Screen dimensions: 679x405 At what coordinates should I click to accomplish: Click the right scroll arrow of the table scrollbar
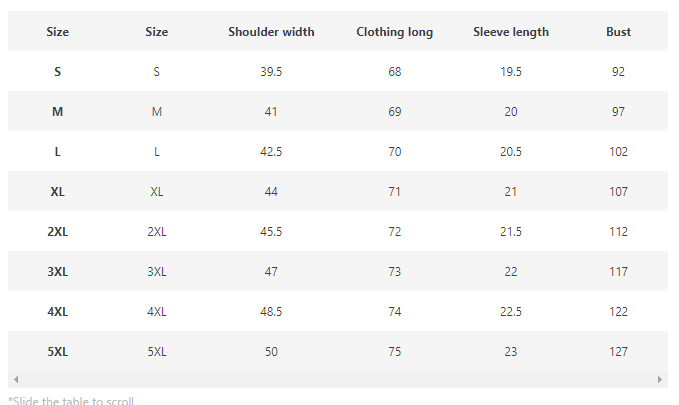click(660, 380)
